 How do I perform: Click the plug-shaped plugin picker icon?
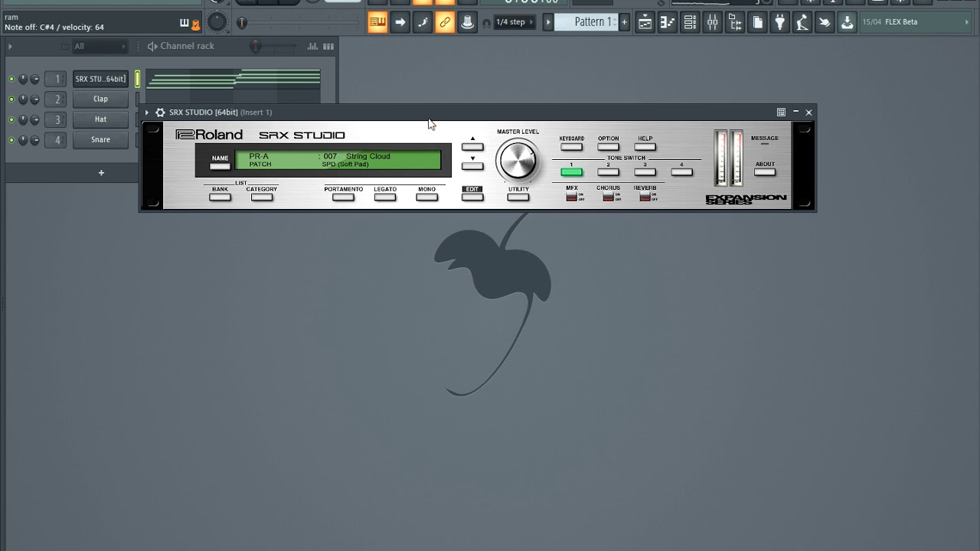(779, 22)
